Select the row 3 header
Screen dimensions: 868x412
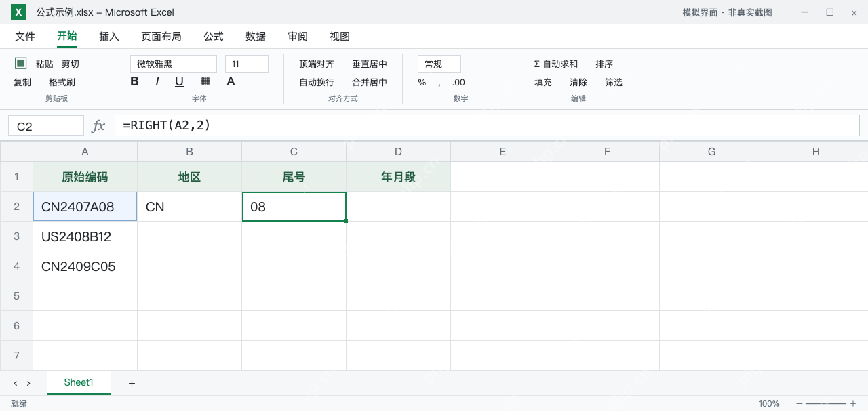tap(16, 236)
